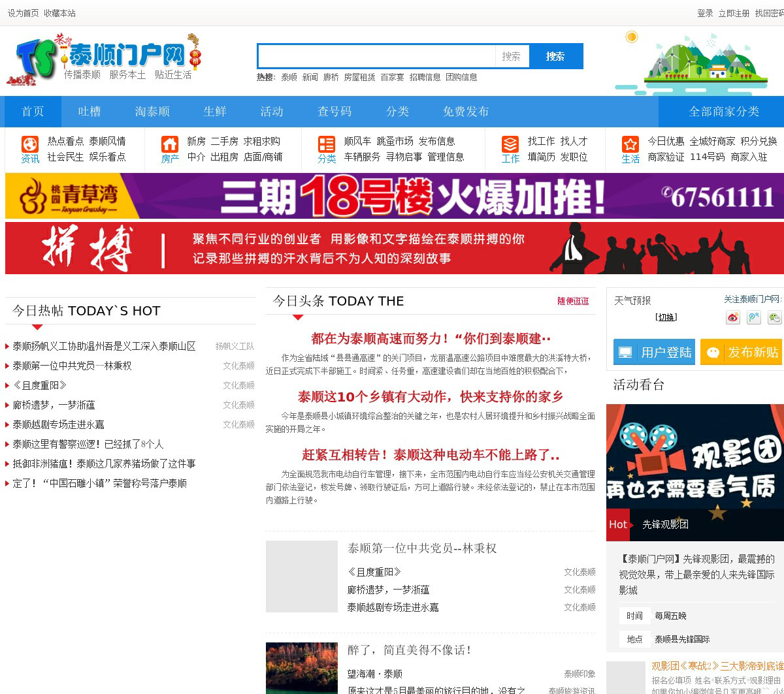Open the 二手房 link
784x694 pixels.
tap(225, 141)
